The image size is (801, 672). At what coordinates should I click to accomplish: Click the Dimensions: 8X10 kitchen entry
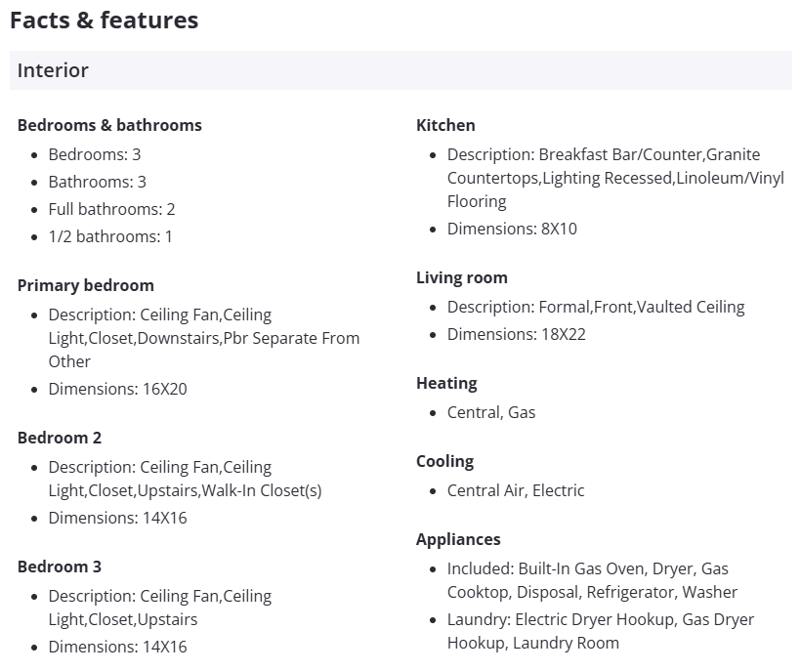tap(512, 229)
